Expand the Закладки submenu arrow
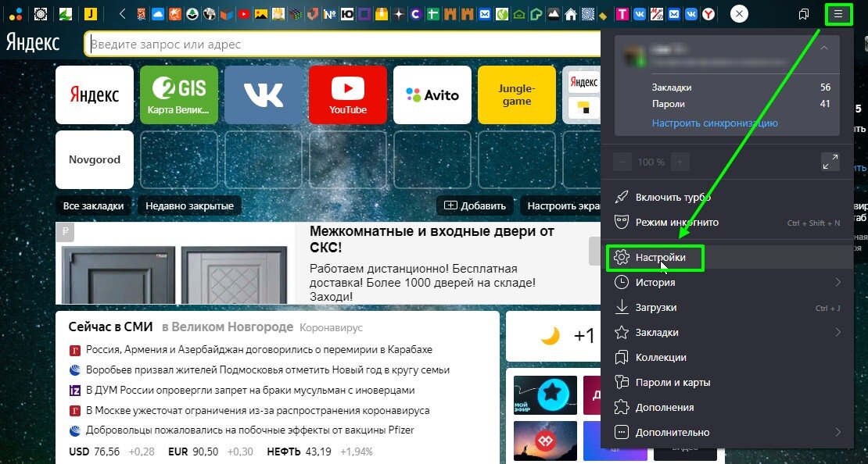This screenshot has height=464, width=868. point(838,332)
